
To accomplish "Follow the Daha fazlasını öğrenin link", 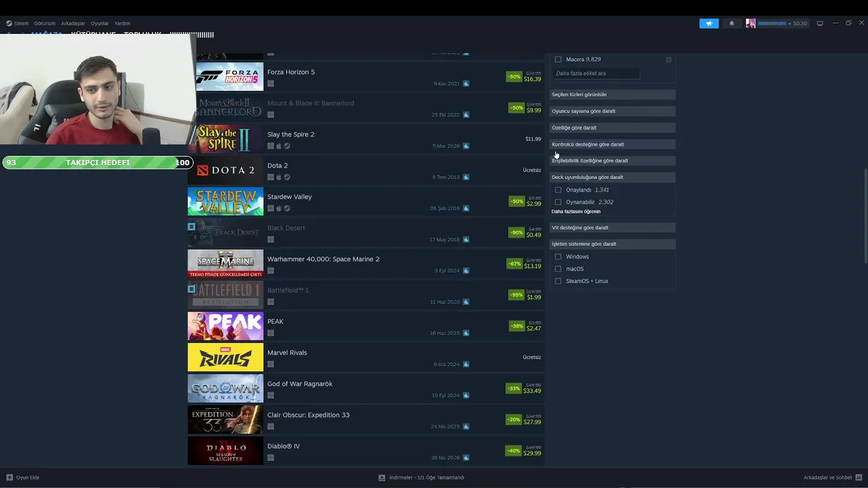I will click(576, 211).
